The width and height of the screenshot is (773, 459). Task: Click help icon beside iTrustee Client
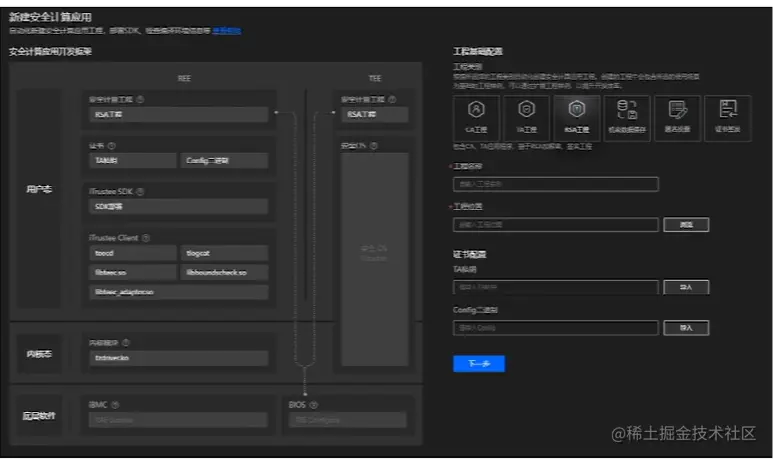pos(146,238)
